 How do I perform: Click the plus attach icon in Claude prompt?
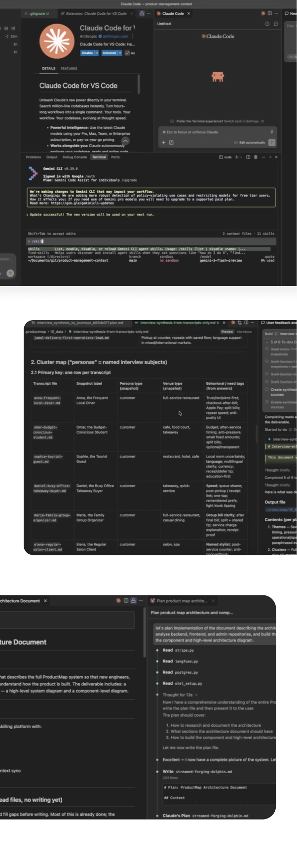coord(164,142)
